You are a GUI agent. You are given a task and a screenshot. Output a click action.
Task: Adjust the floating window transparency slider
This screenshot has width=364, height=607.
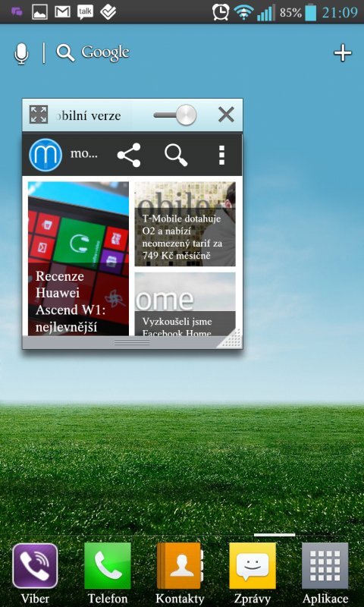point(175,115)
